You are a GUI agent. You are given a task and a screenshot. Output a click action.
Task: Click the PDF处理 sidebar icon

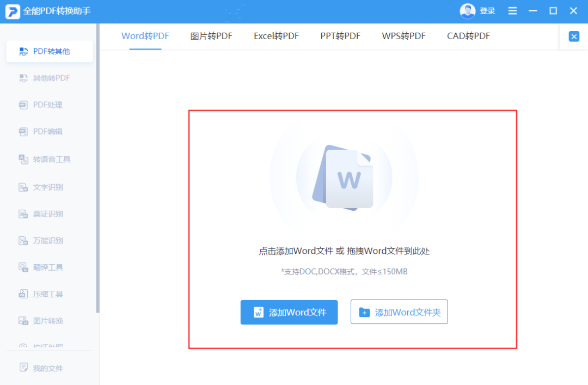23,105
